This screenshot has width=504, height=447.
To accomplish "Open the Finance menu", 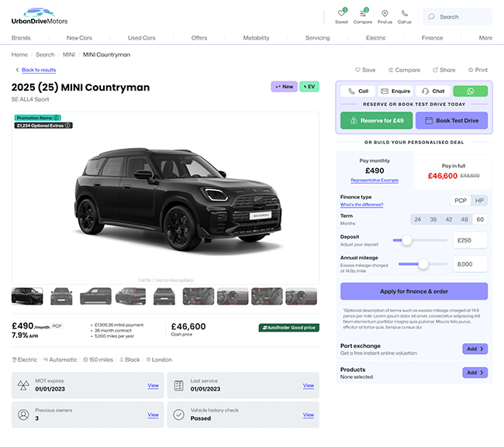I will [x=432, y=38].
